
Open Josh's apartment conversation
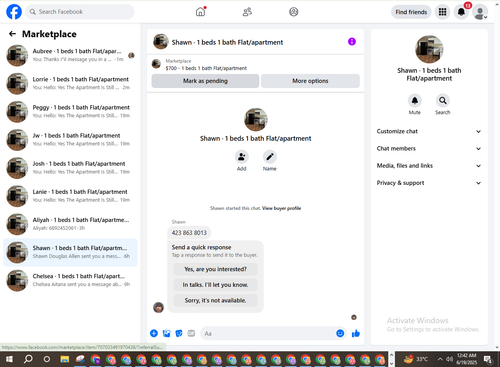tap(70, 168)
